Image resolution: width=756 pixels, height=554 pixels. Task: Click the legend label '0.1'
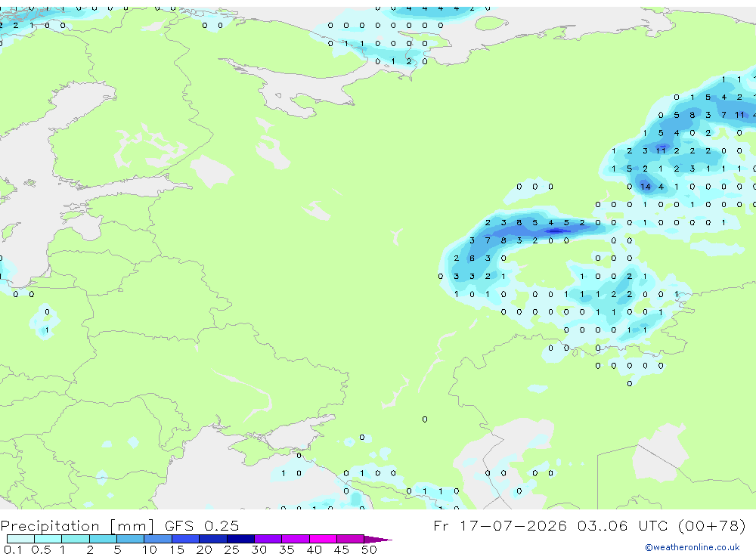13,549
